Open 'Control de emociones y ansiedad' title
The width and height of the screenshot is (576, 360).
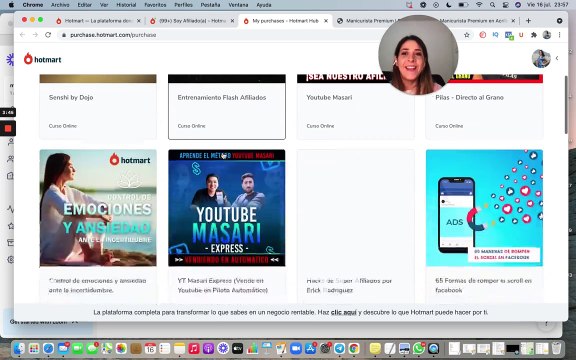(97, 285)
